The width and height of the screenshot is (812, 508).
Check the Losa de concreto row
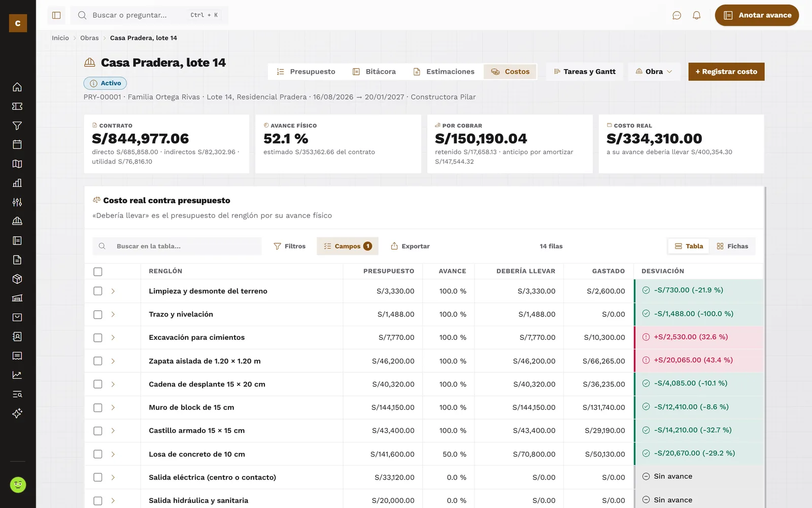pyautogui.click(x=98, y=454)
